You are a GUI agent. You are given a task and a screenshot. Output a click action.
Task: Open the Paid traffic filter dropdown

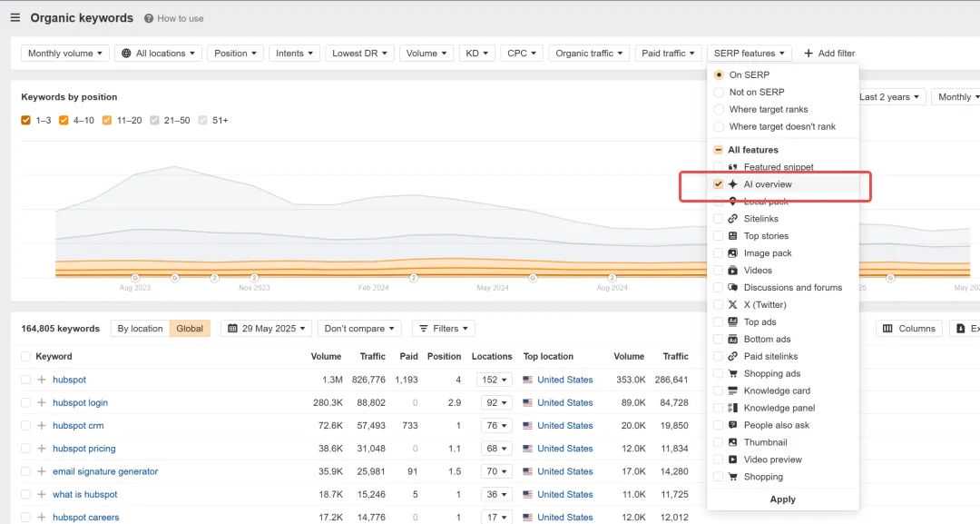(x=668, y=54)
